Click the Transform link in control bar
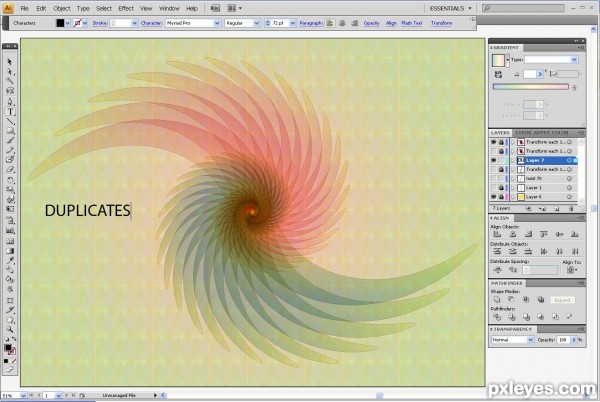 pyautogui.click(x=441, y=23)
